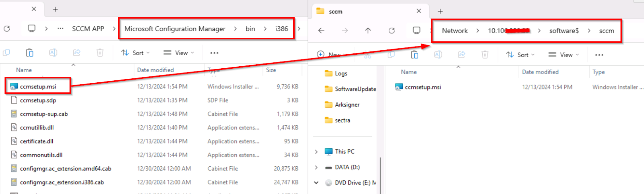644x194 pixels.
Task: Select ccmsetup-sup.cab file
Action: pyautogui.click(x=43, y=114)
